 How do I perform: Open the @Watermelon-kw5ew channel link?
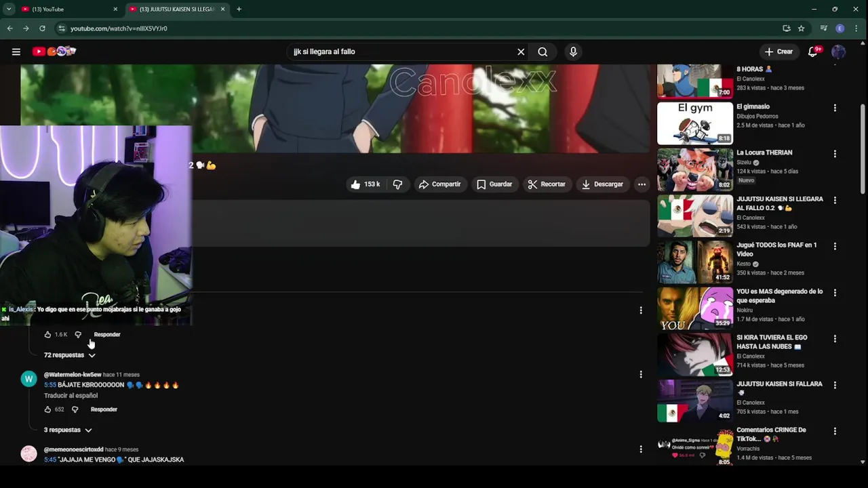click(x=73, y=375)
